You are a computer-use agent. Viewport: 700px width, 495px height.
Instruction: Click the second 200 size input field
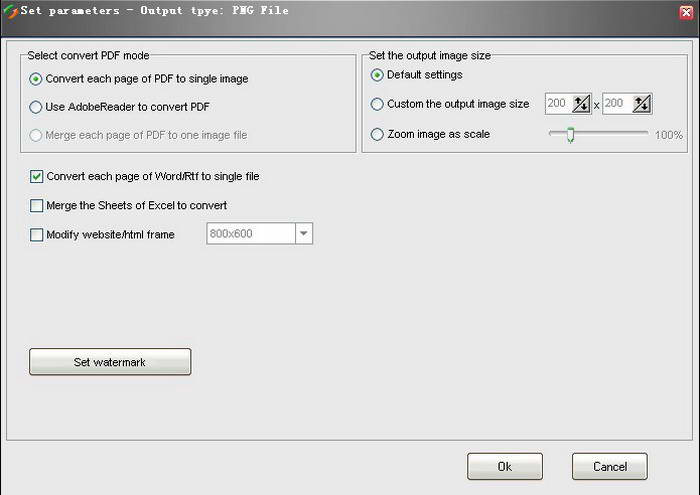pos(617,104)
